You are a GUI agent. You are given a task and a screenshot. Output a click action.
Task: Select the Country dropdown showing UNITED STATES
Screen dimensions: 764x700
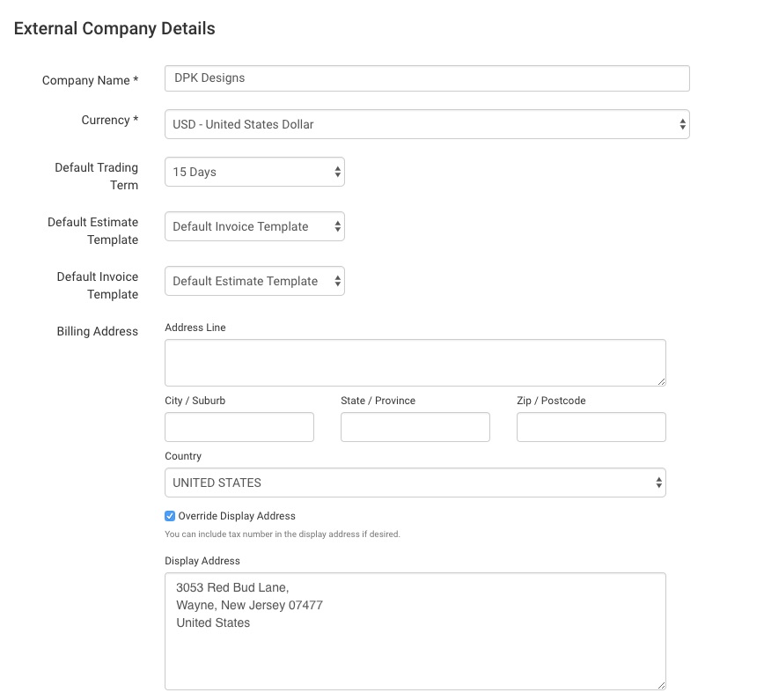pos(415,483)
